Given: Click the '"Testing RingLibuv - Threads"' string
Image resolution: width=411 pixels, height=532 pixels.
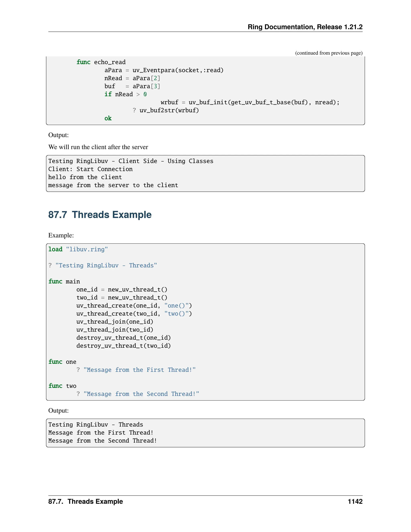Looking at the screenshot, I should click(106, 265).
